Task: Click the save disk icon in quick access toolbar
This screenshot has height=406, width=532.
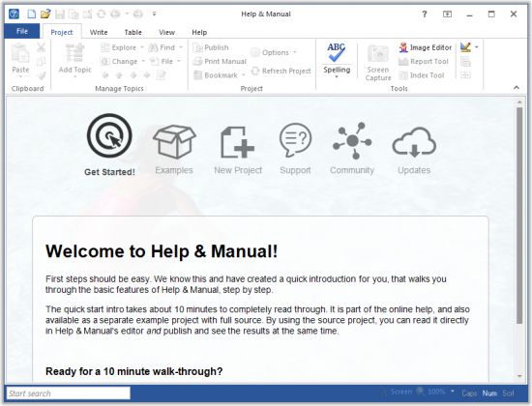Action: click(60, 14)
